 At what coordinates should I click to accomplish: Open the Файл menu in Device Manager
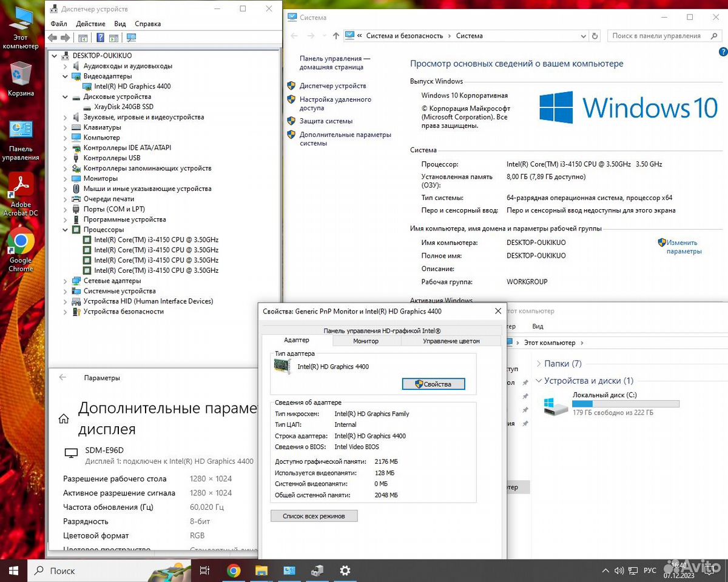pos(59,24)
